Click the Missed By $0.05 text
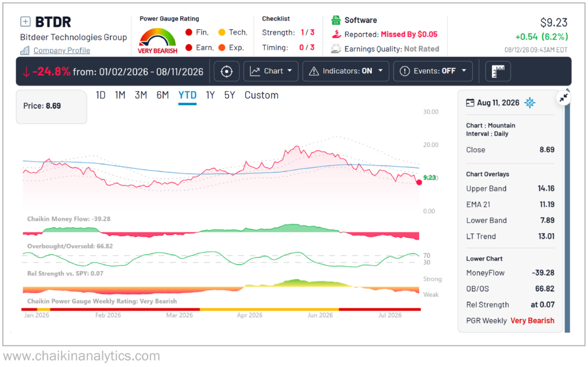Image resolution: width=588 pixels, height=367 pixels. click(x=409, y=34)
